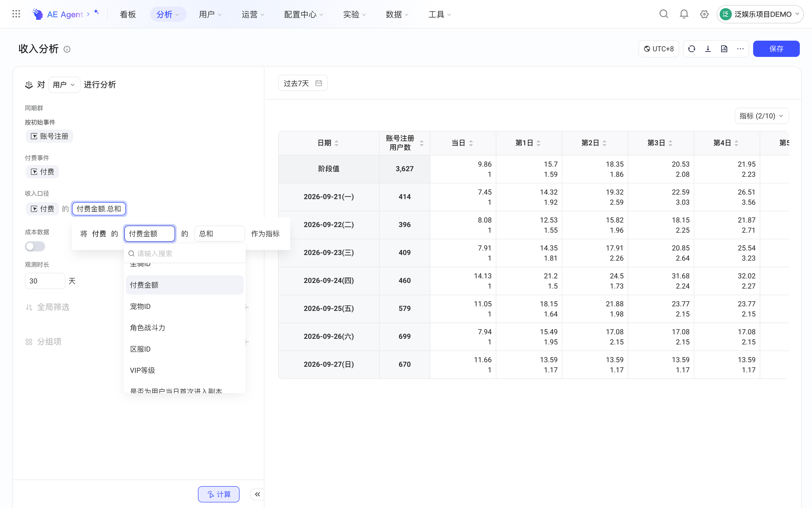Screen dimensions: 812x508
Task: Click the 请输入搜索 property search field
Action: click(x=184, y=253)
